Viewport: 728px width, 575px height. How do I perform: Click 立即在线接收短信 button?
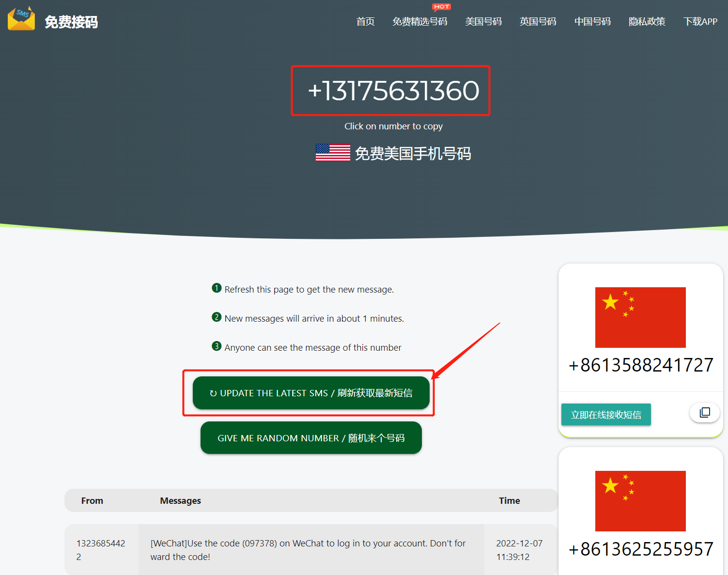click(606, 415)
